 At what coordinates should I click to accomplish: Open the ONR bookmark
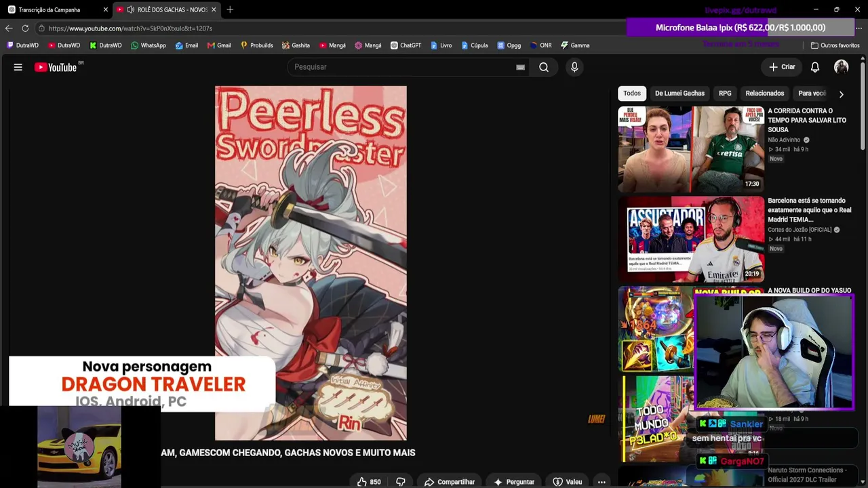point(540,45)
